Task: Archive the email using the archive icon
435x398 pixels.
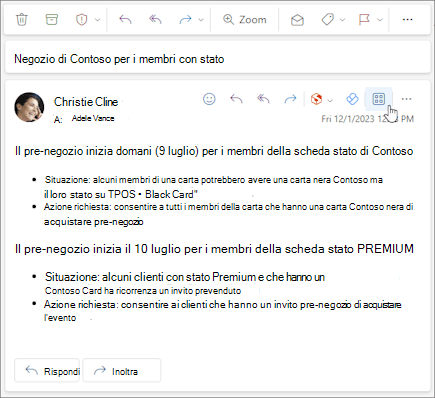Action: (x=52, y=19)
